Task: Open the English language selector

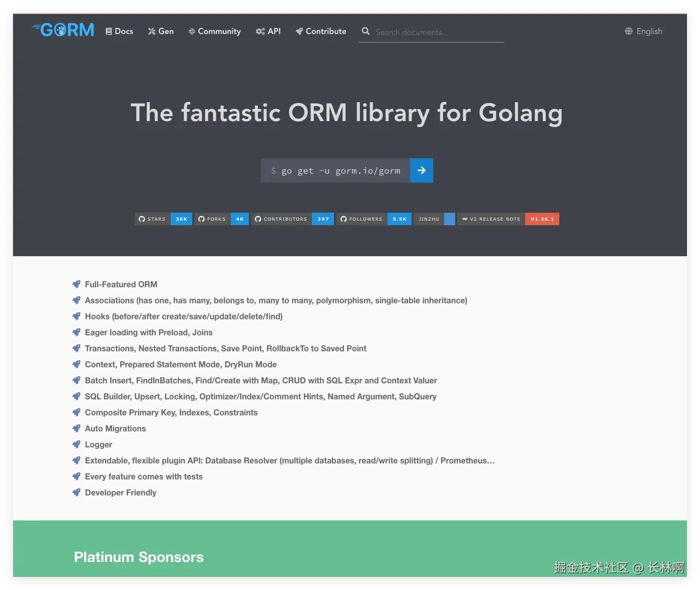Action: [650, 31]
